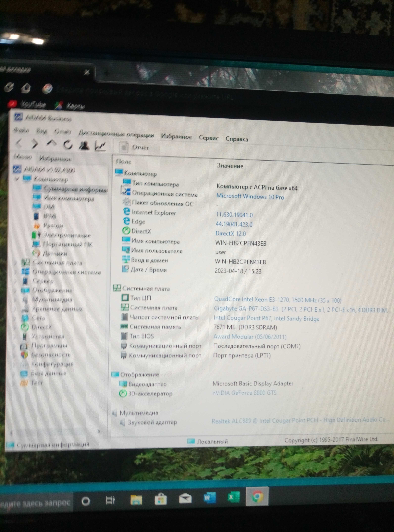394x532 pixels.
Task: Expand Операционная система tree node
Action: pos(16,272)
